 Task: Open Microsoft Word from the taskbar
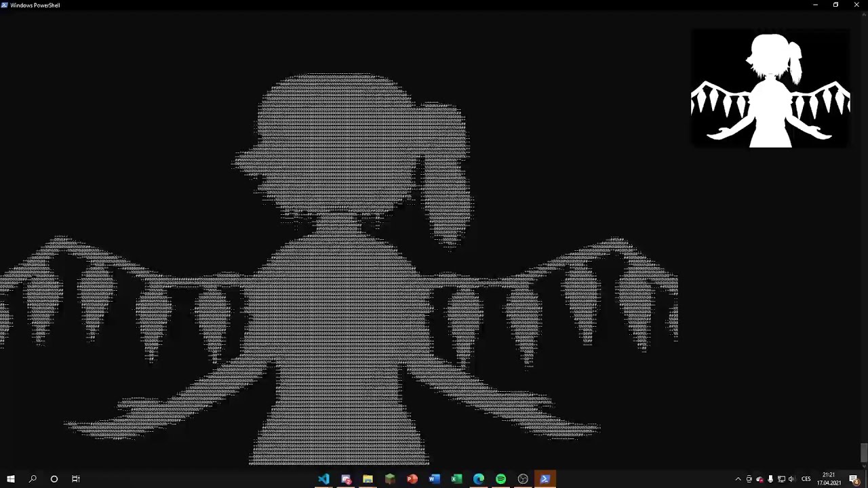tap(434, 479)
